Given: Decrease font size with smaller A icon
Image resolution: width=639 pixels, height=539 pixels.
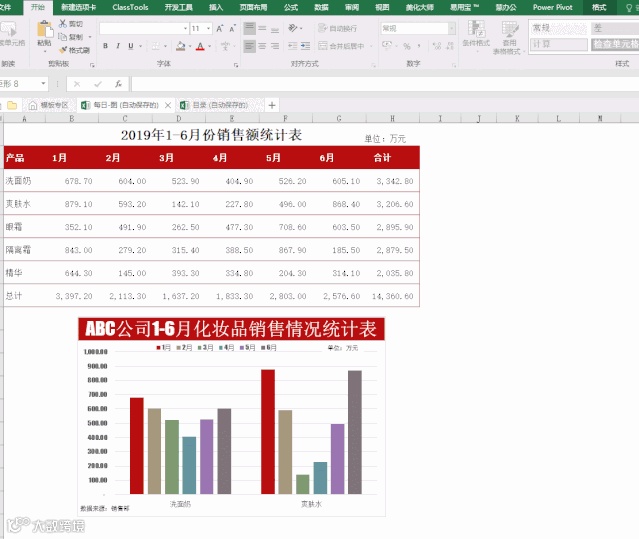Looking at the screenshot, I should tap(233, 29).
